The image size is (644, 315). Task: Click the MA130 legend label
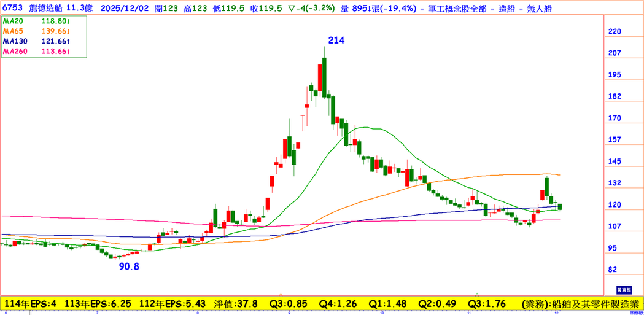[x=16, y=41]
